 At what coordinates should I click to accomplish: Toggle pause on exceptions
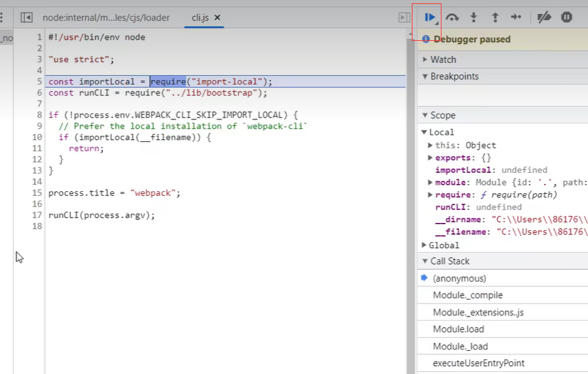click(567, 17)
